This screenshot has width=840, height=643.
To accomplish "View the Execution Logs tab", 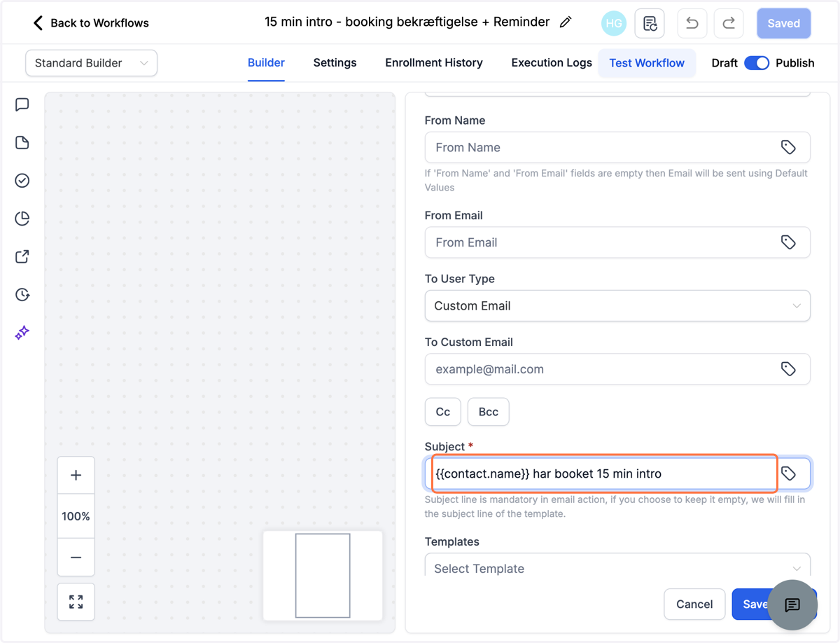I will [552, 63].
